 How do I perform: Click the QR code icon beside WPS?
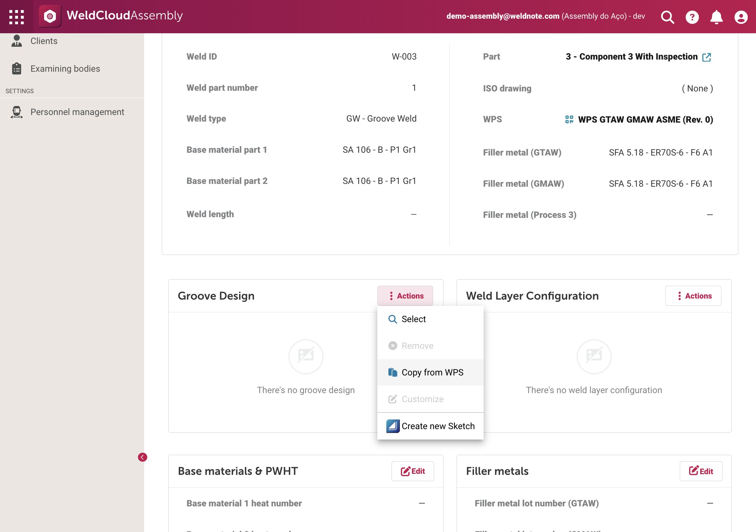pos(569,119)
